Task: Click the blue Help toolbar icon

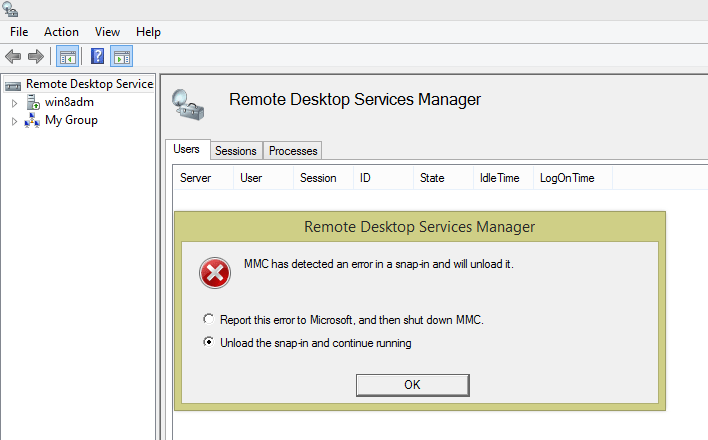Action: click(98, 56)
